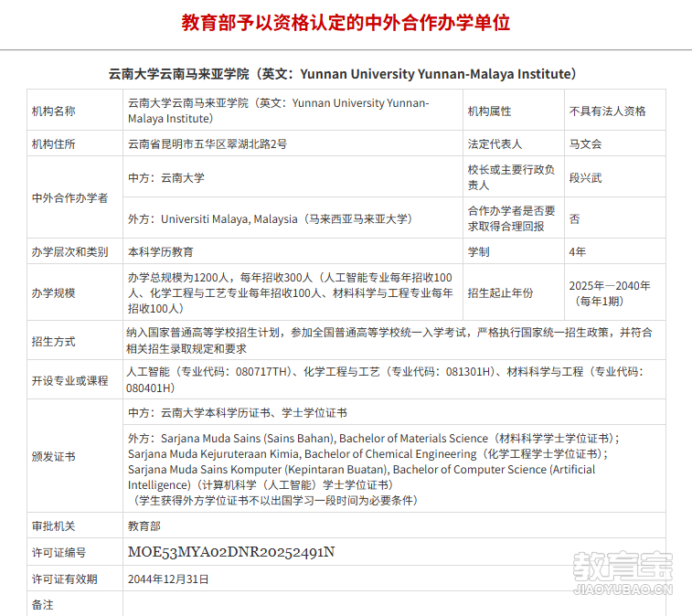
Task: Select the 许可证有效期 label cell
Action: [75, 579]
